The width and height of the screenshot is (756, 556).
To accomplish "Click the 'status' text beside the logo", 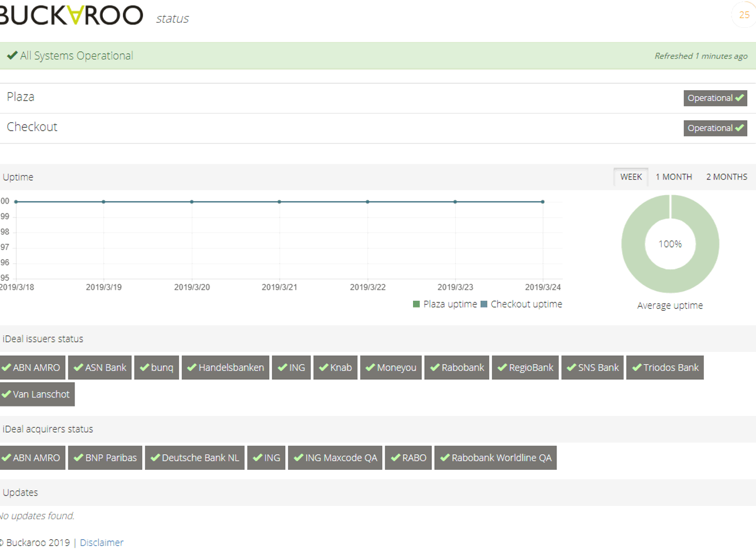I will coord(172,18).
